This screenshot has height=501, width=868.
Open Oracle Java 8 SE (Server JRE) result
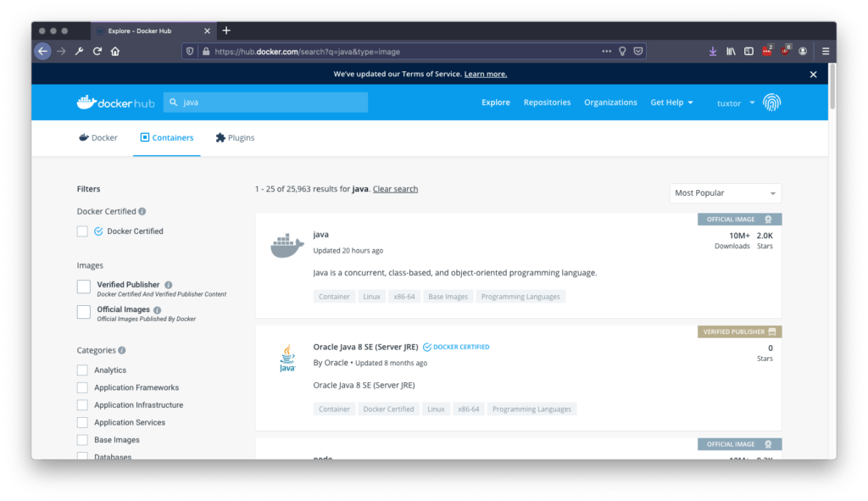[365, 347]
